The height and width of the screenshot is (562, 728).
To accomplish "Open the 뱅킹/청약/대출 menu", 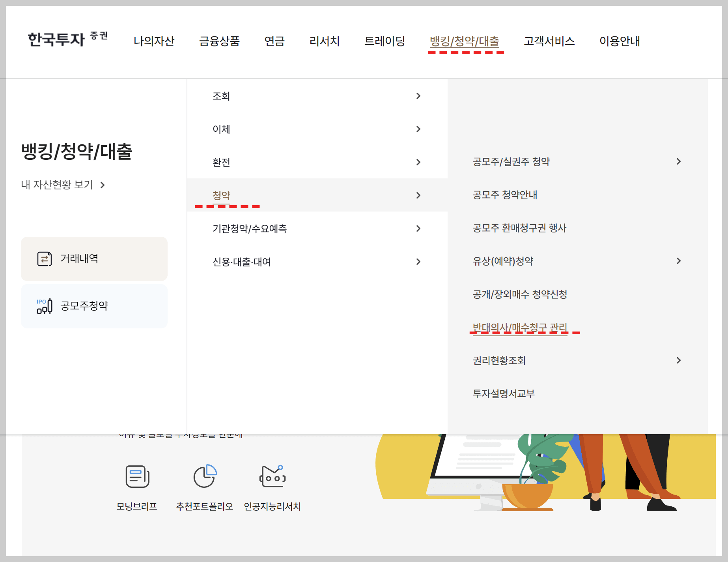I will [x=465, y=41].
